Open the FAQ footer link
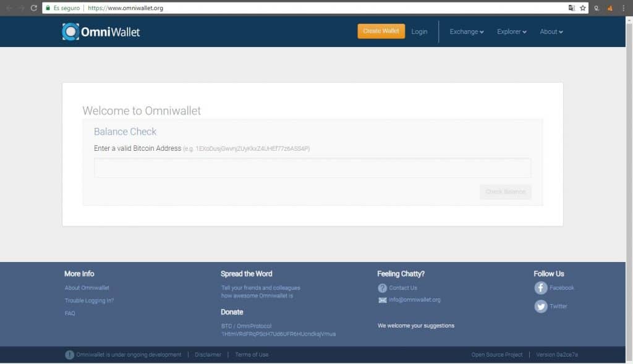 (x=70, y=313)
